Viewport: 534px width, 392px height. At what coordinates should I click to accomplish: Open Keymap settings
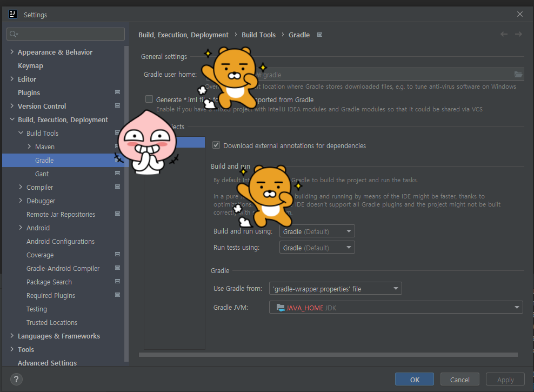[x=30, y=66]
